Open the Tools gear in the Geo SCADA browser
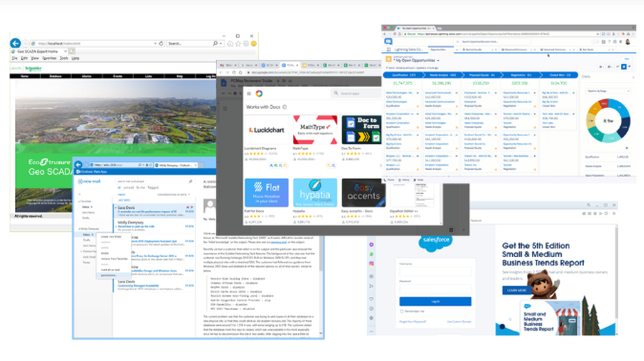The height and width of the screenshot is (361, 644). (x=246, y=44)
